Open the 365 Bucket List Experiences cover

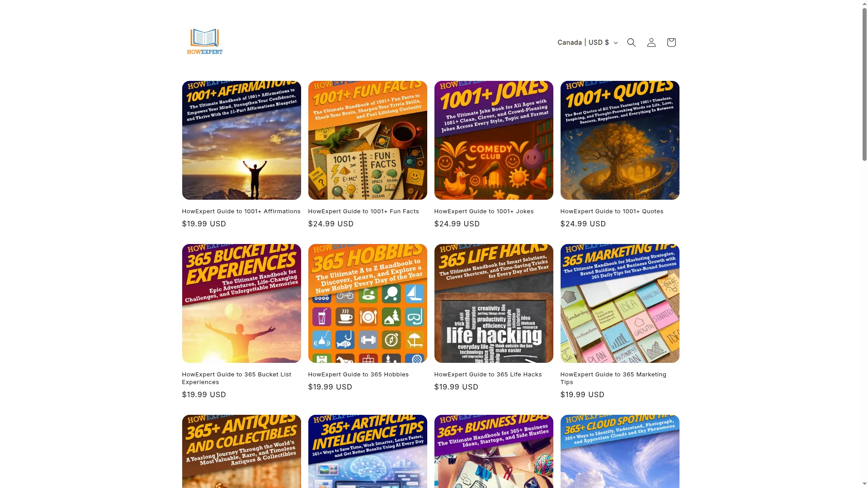(x=241, y=304)
